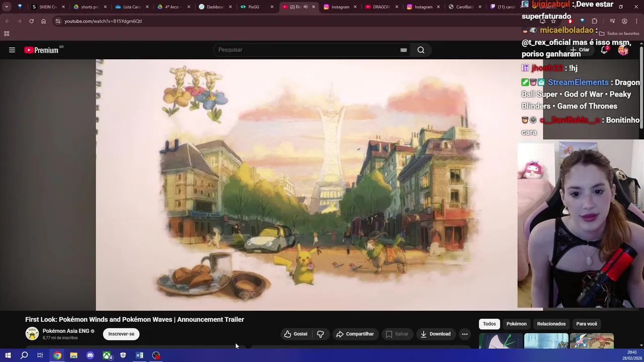The height and width of the screenshot is (362, 644).
Task: Dislike the video with thumbs-down icon
Action: coord(320,334)
